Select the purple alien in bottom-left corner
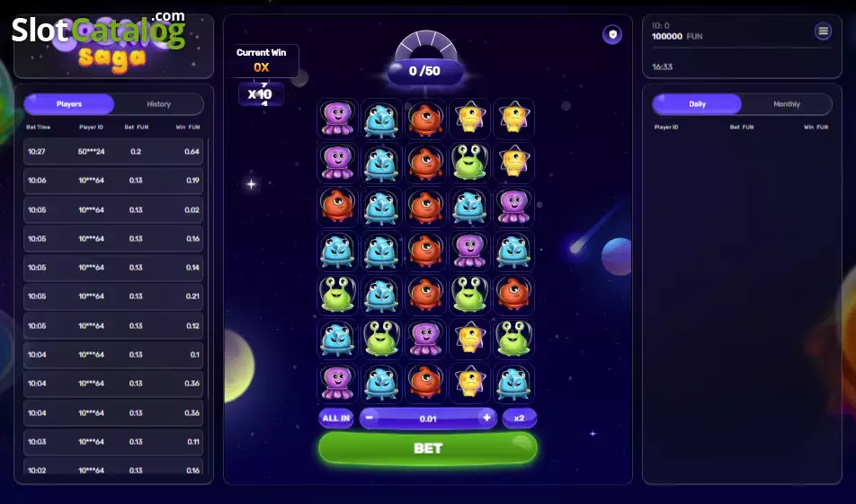The height and width of the screenshot is (504, 856). (x=337, y=383)
